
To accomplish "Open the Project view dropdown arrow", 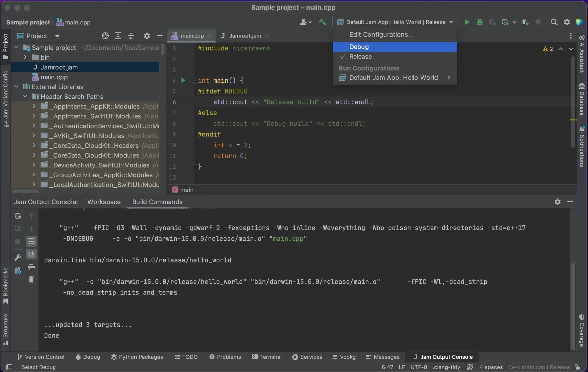I will 57,36.
